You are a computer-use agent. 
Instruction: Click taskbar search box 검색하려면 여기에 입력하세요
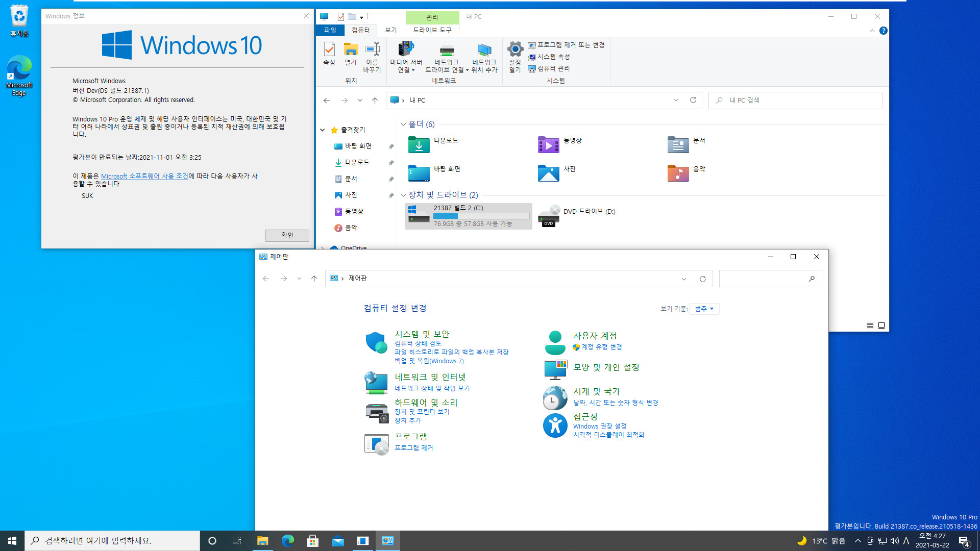[112, 541]
